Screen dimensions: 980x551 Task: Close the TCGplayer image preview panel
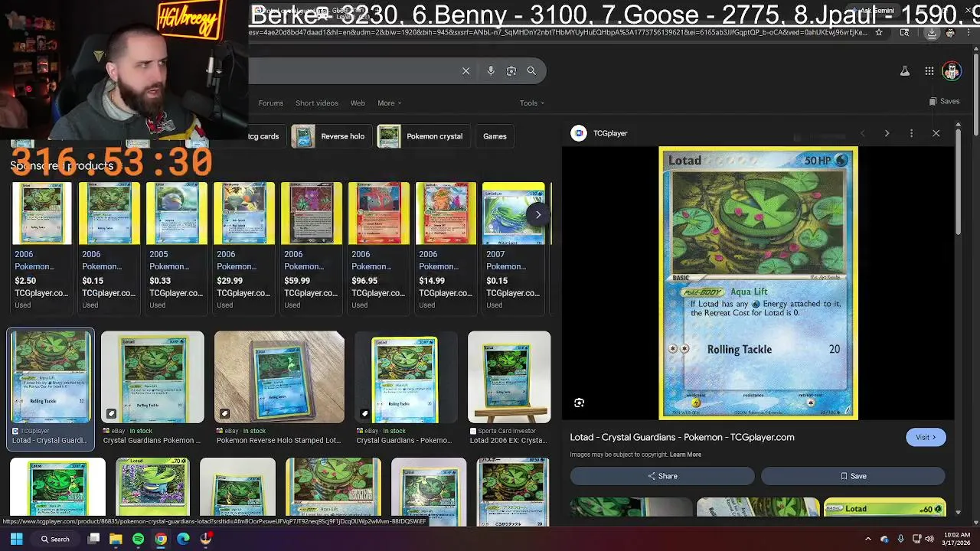[x=936, y=133]
